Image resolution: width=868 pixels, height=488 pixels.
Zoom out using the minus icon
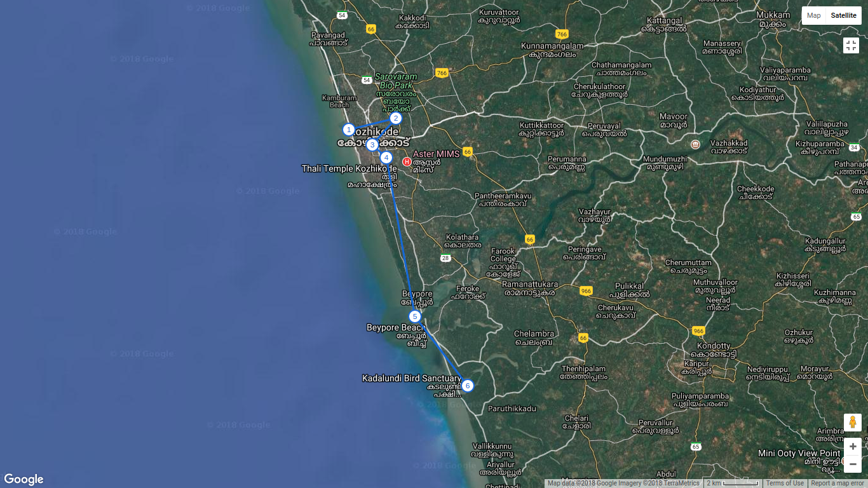(x=851, y=464)
